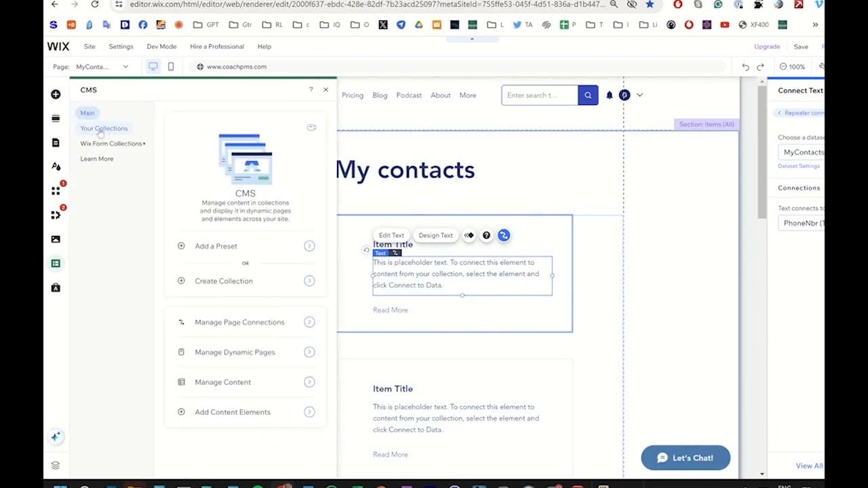Open the Pages & Menu icon in sidebar
The image size is (868, 488).
tap(56, 142)
